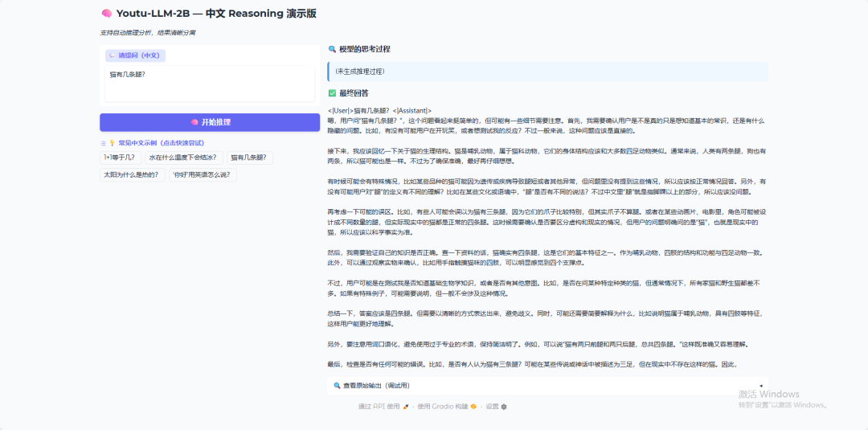Select example '水在什么温度下会结冰?'

point(184,158)
